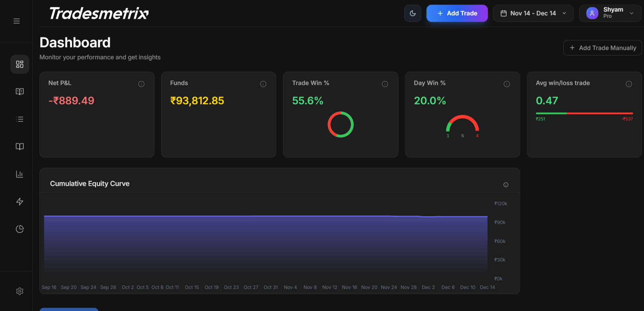
Task: Open the pie chart reports icon
Action: click(20, 229)
